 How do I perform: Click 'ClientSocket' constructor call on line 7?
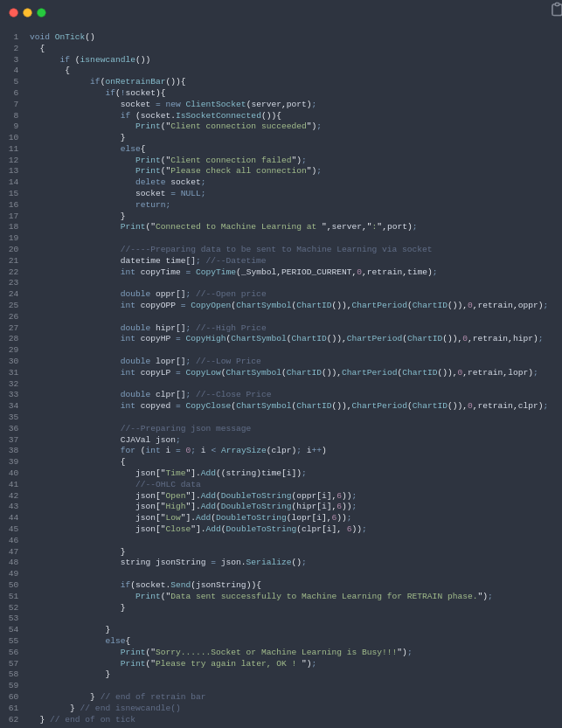click(x=215, y=105)
